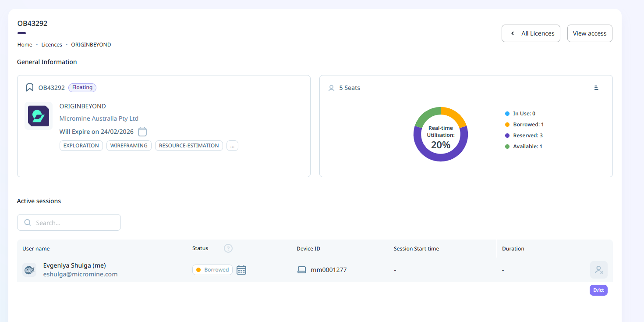This screenshot has height=322, width=644.
Task: Click the seats user icon
Action: 332,88
